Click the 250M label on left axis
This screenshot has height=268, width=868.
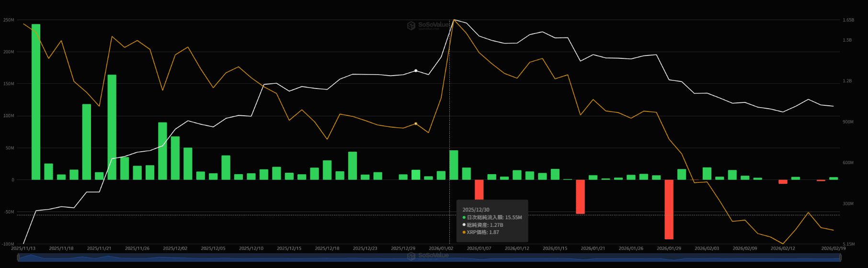tap(9, 20)
